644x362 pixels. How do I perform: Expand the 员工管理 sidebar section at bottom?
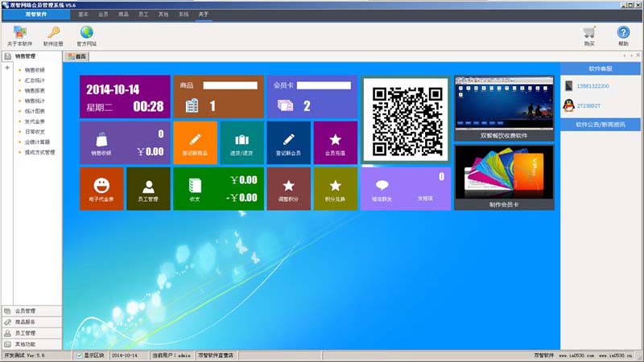(x=31, y=333)
